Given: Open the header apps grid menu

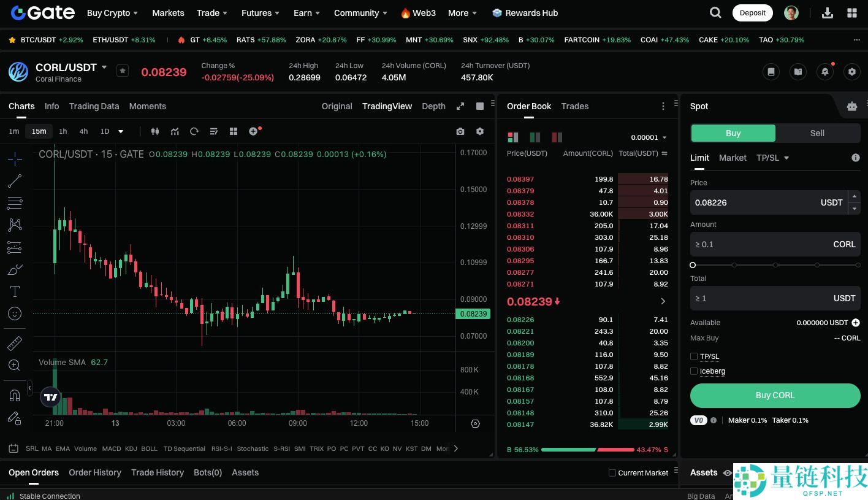Looking at the screenshot, I should [x=852, y=13].
